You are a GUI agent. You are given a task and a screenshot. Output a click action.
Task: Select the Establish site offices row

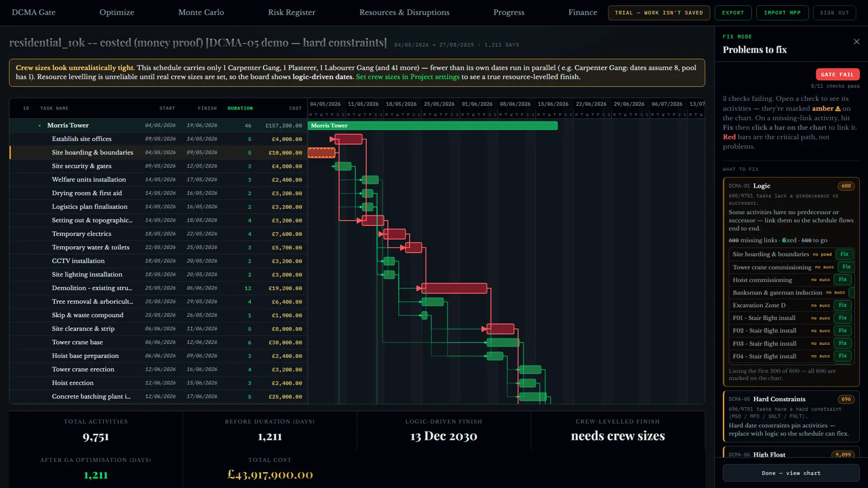click(x=158, y=139)
